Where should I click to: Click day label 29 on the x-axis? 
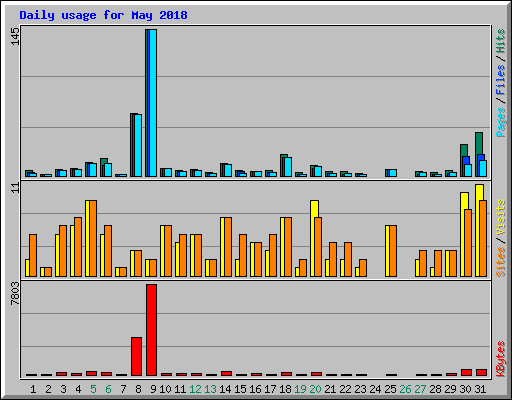[x=450, y=389]
